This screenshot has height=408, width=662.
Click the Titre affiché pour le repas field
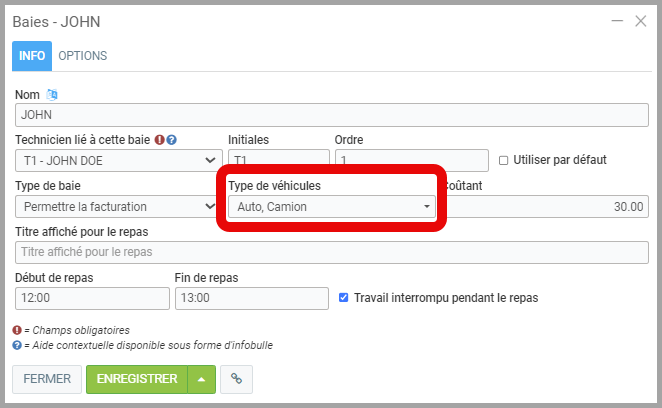click(x=331, y=252)
